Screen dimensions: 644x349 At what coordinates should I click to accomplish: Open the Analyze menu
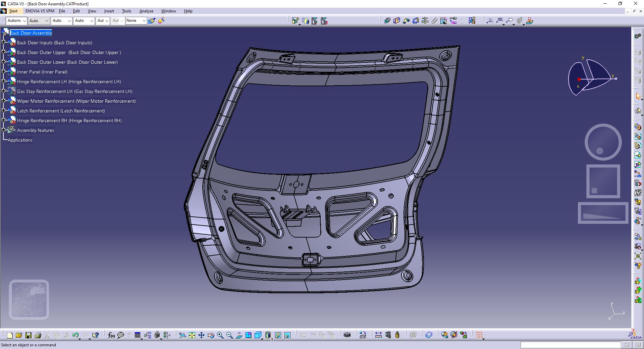[146, 11]
